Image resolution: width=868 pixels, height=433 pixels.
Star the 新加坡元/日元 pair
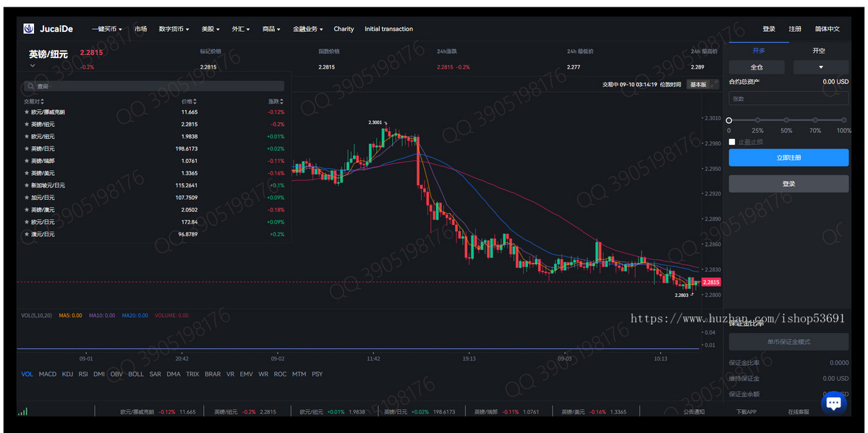tap(27, 185)
